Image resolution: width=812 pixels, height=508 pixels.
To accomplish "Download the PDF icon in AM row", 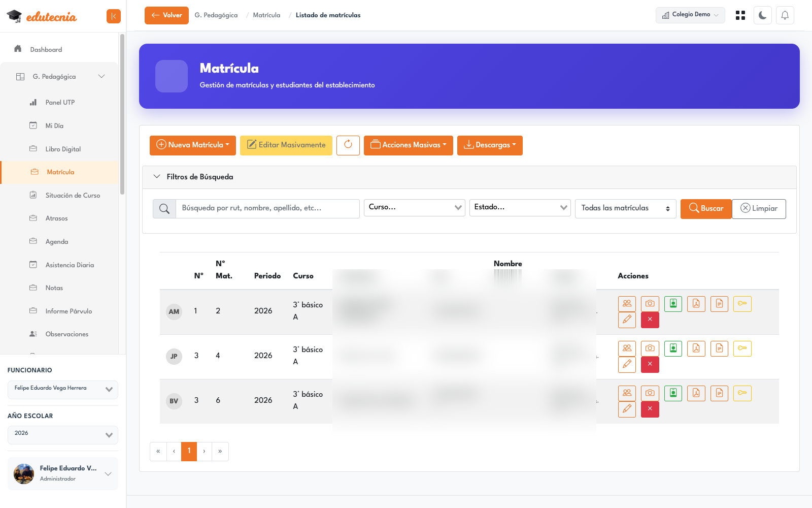I will pos(696,304).
